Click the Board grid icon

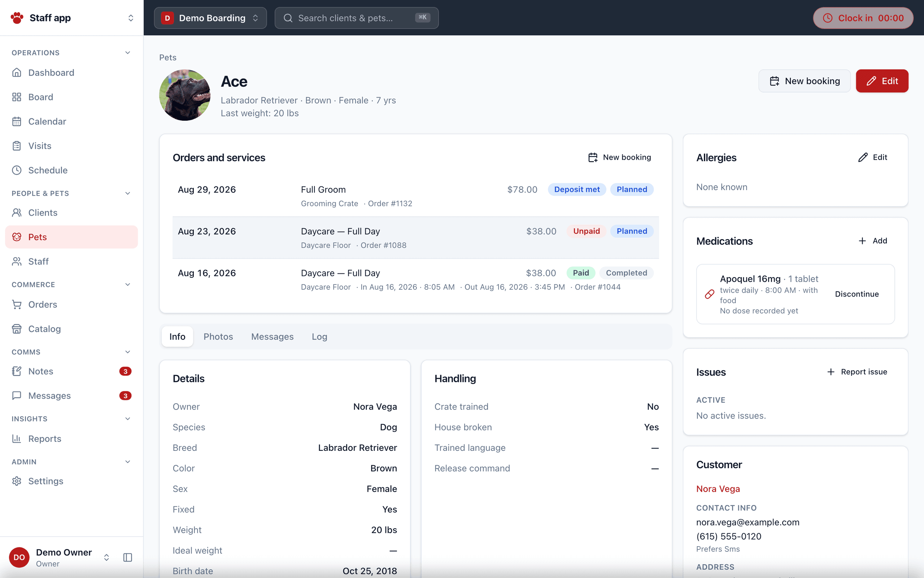[x=17, y=97]
